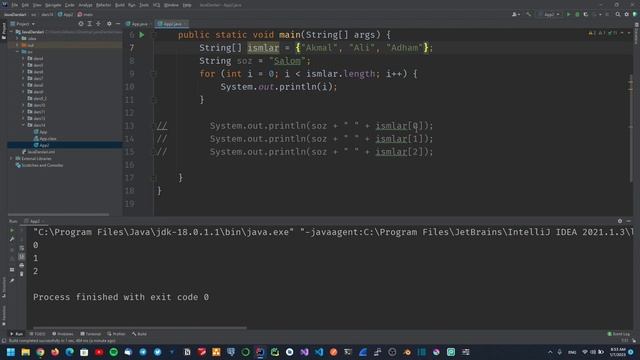Hide the Project panel with the minus icon
The image size is (640, 360).
pyautogui.click(x=118, y=24)
